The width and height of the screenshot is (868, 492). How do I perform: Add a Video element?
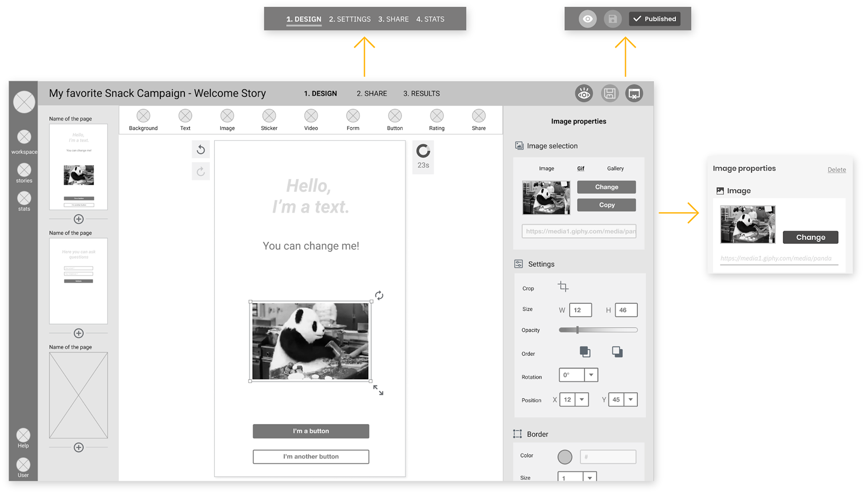pyautogui.click(x=311, y=120)
